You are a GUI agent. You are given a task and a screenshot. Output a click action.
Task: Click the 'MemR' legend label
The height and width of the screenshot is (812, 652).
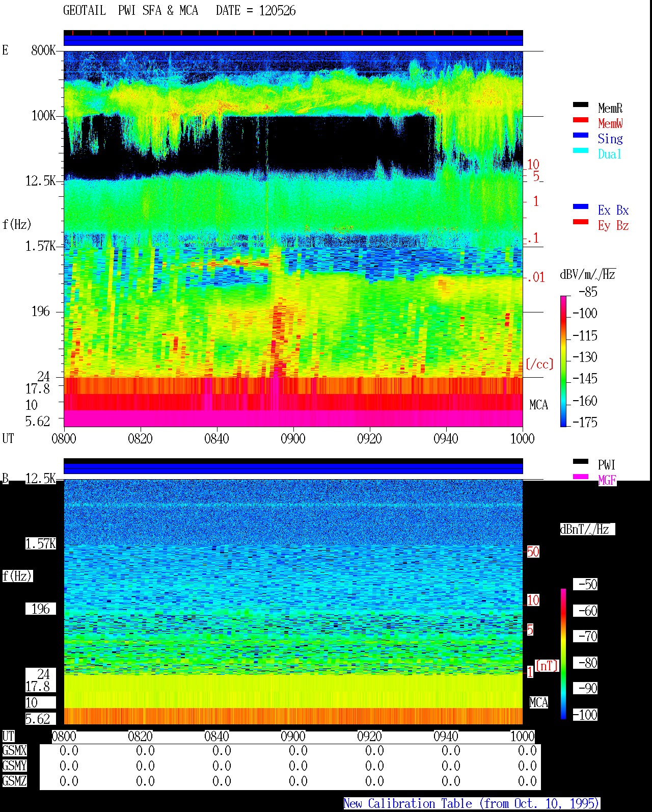(610, 108)
